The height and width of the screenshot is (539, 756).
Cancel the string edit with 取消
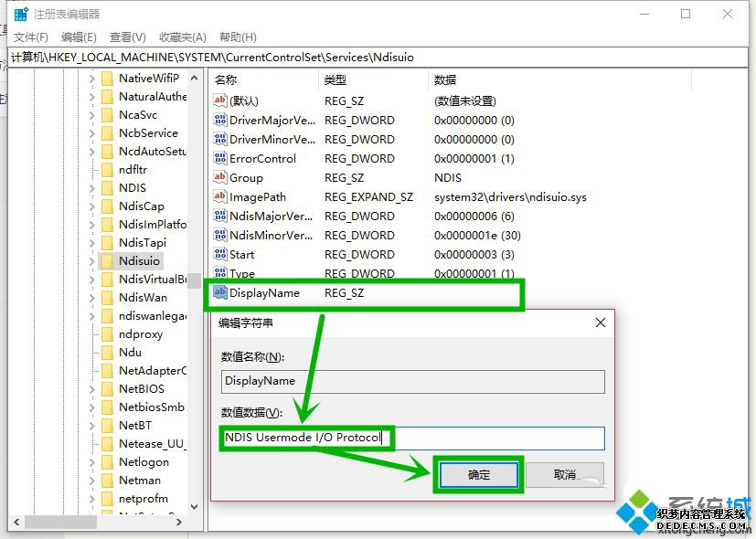click(x=565, y=475)
